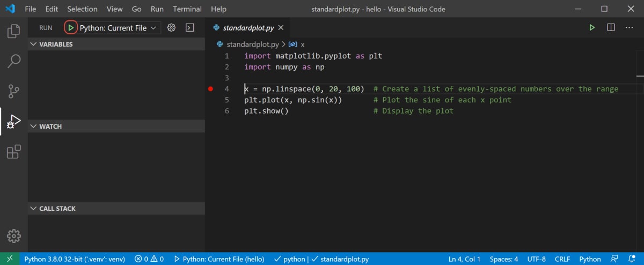Viewport: 644px width, 265px height.
Task: Run Python file in terminal icon
Action: (591, 28)
